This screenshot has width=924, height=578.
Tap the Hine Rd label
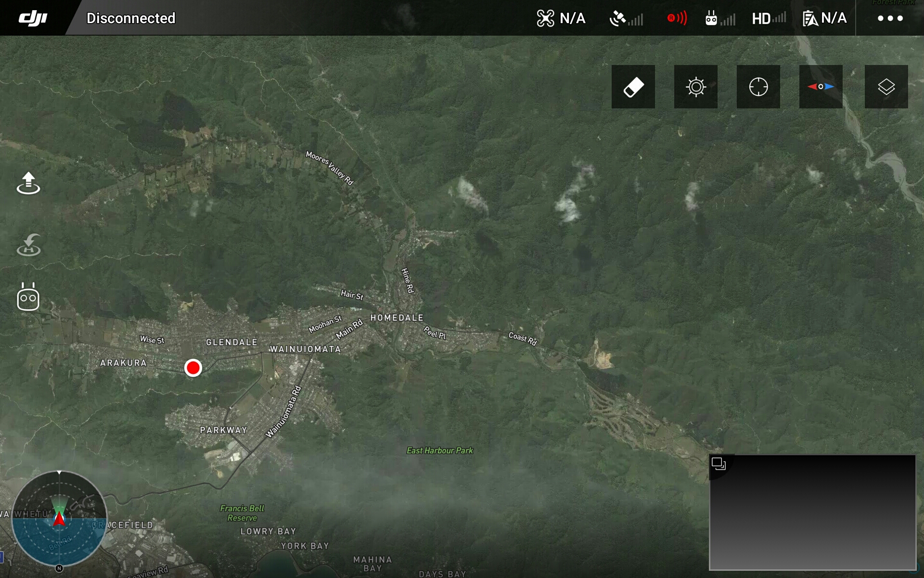click(x=408, y=280)
